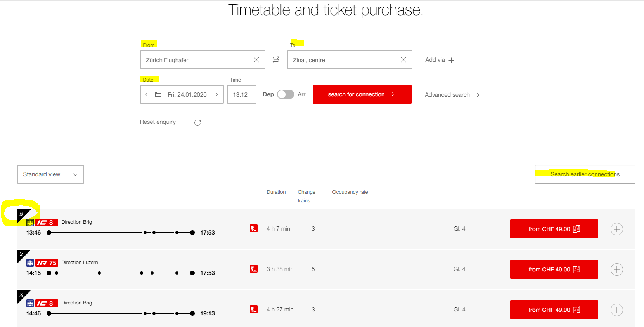
Task: Go to the next date
Action: [x=217, y=94]
